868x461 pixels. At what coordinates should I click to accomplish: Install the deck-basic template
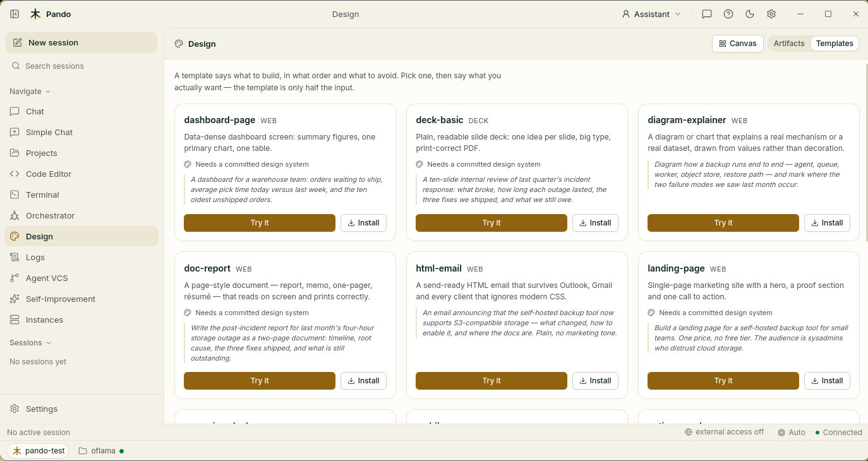pos(595,223)
